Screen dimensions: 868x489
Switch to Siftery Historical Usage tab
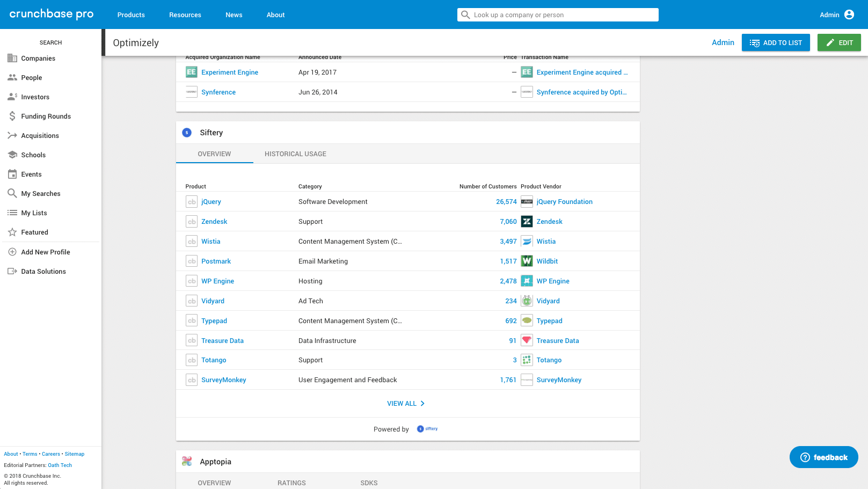(295, 154)
